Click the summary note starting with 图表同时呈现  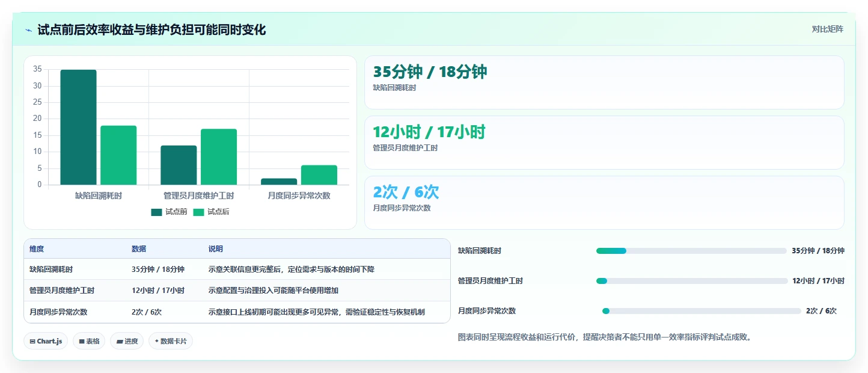point(605,338)
